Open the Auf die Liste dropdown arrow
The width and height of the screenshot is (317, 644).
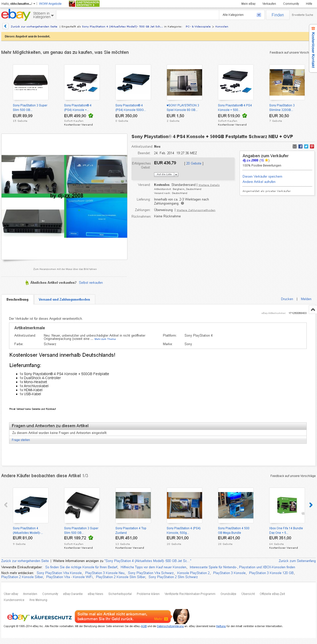click(176, 174)
